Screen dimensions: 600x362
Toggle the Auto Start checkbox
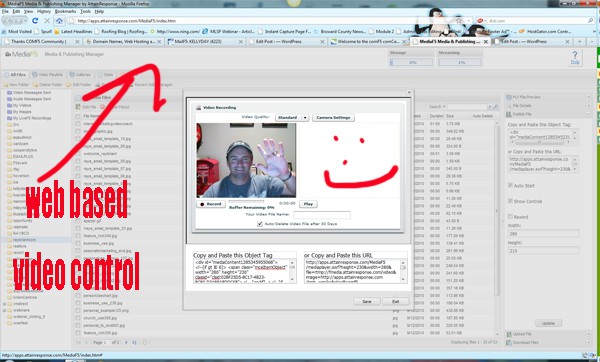[x=510, y=185]
